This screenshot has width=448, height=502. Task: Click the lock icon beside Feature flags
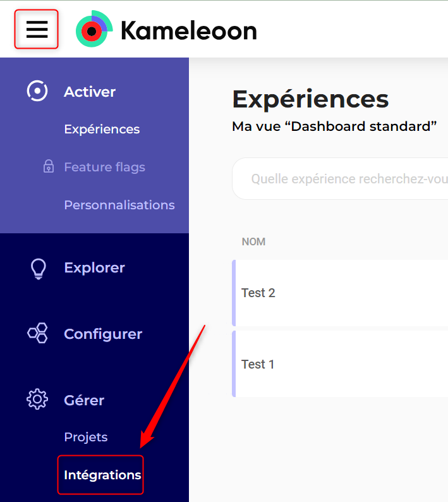(48, 167)
